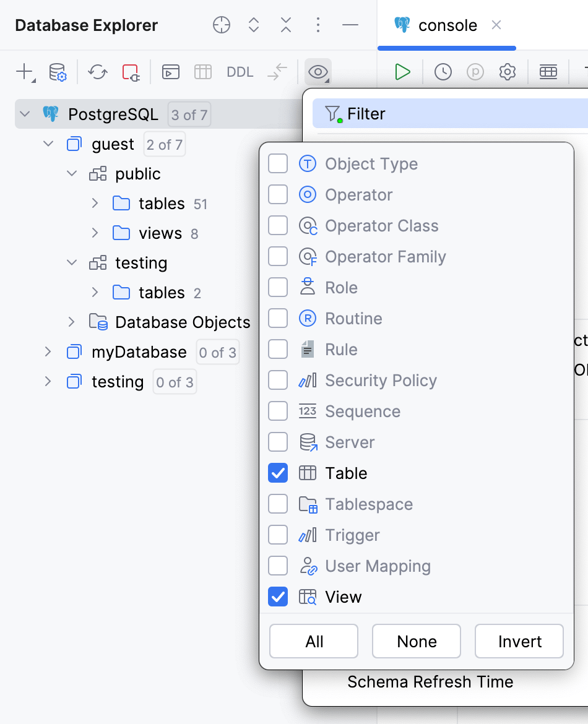
Task: Switch to the console tab
Action: [446, 25]
